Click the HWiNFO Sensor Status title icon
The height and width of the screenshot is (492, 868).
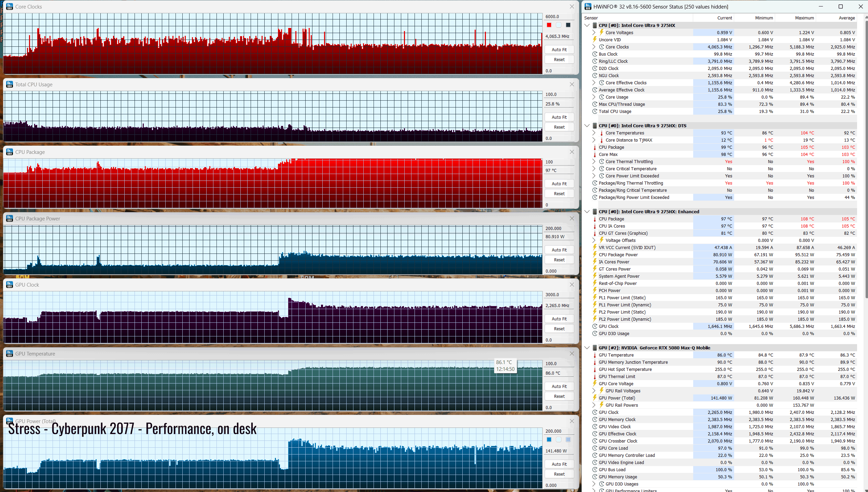point(588,6)
